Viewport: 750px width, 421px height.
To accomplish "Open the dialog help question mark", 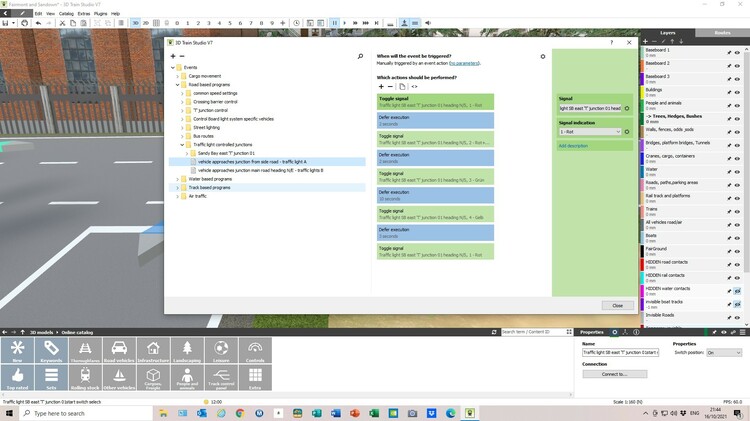I will tap(611, 43).
